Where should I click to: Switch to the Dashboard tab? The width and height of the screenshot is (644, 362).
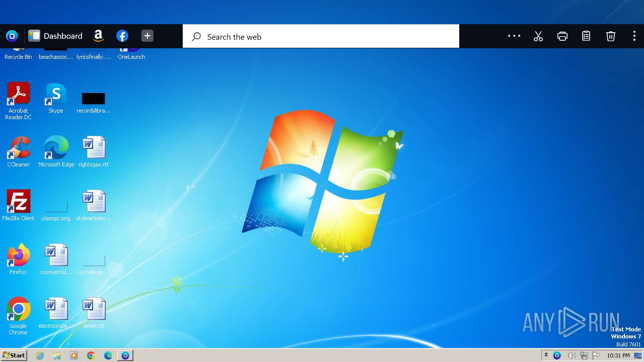tap(55, 36)
